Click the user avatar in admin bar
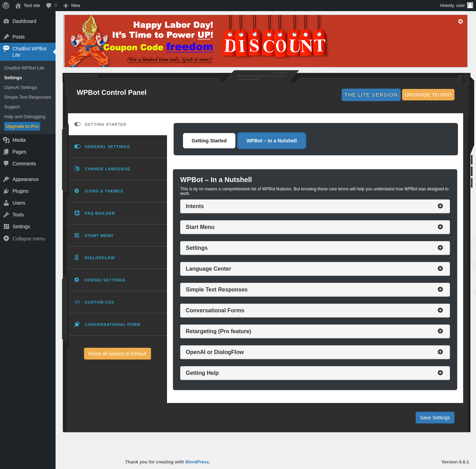This screenshot has width=476, height=469. click(470, 5)
